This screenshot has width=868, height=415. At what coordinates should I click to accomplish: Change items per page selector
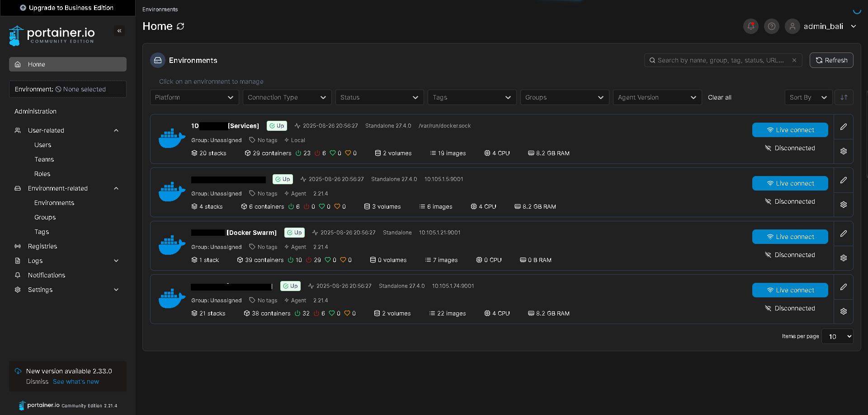pos(837,336)
